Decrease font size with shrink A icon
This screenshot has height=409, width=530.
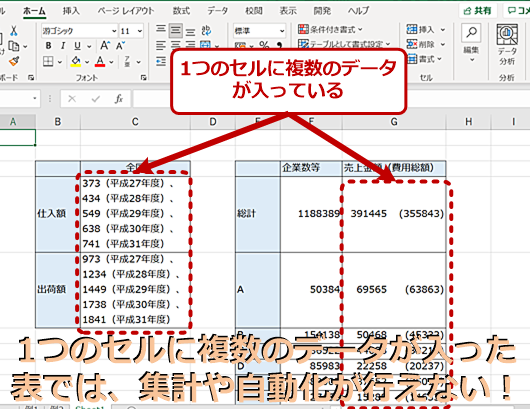120,45
